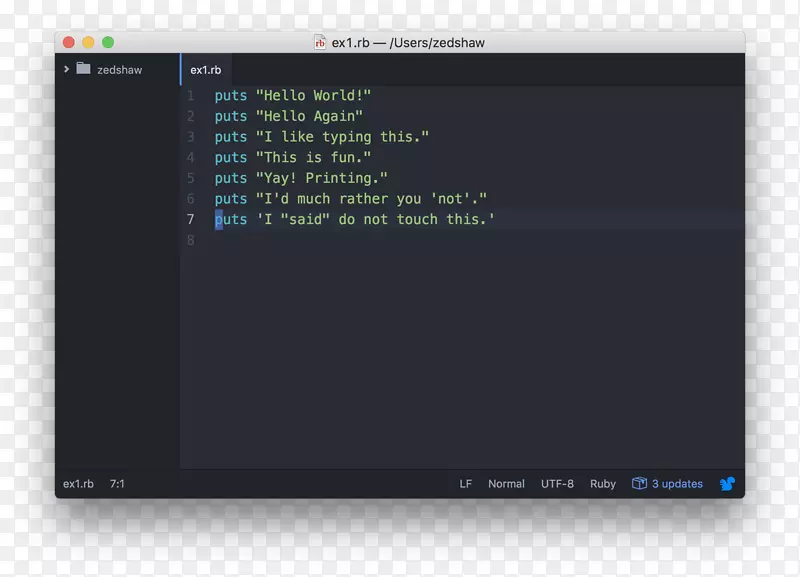The image size is (800, 577).
Task: Switch to the ex1.rb tab
Action: tap(206, 69)
